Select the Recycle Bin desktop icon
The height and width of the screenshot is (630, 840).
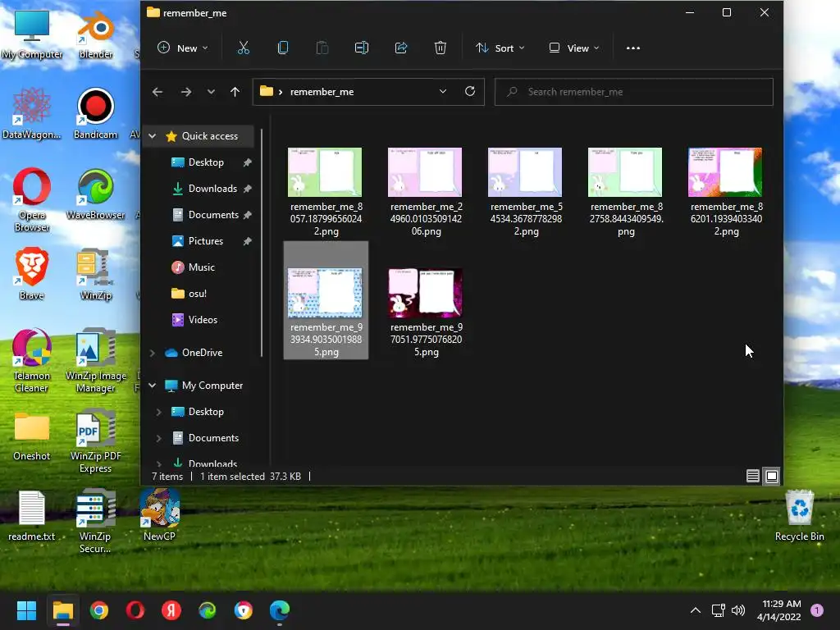tap(799, 516)
